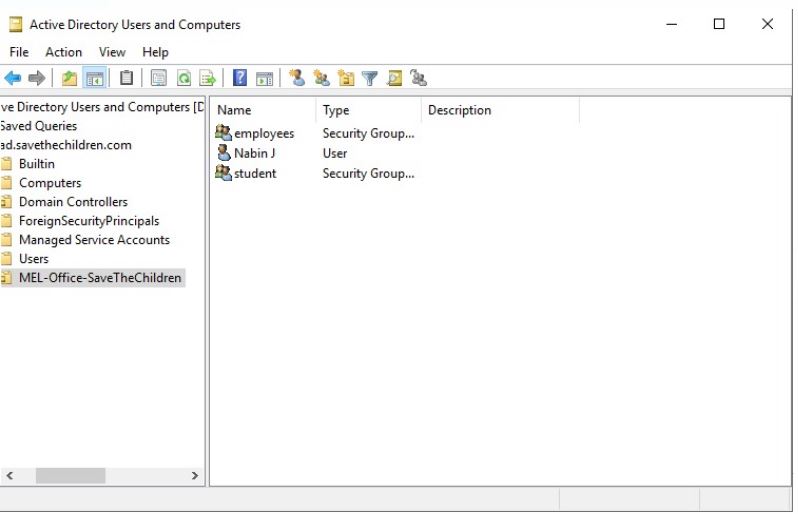The width and height of the screenshot is (798, 514).
Task: Sort list by the Name column header
Action: pyautogui.click(x=260, y=110)
